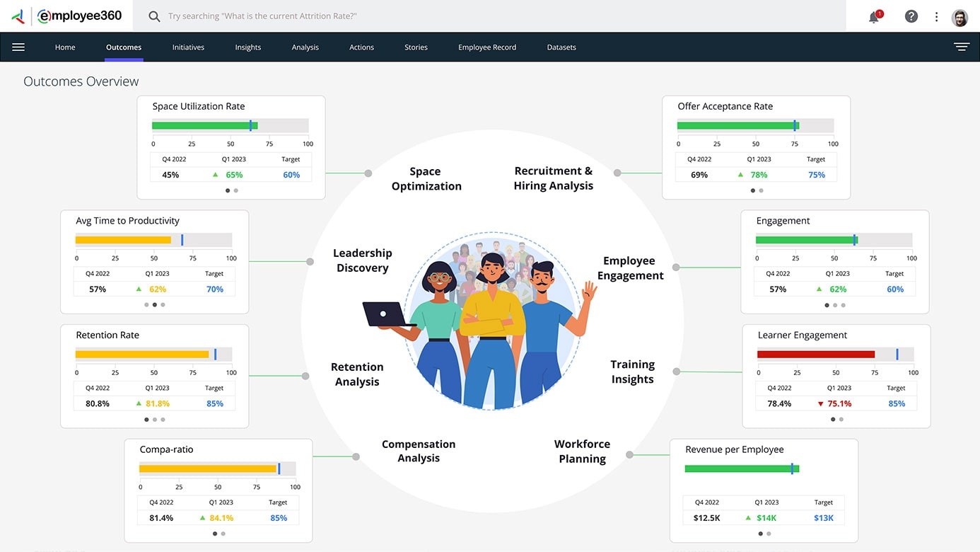Select the second carousel dot on Engagement card
The width and height of the screenshot is (980, 552).
[834, 305]
